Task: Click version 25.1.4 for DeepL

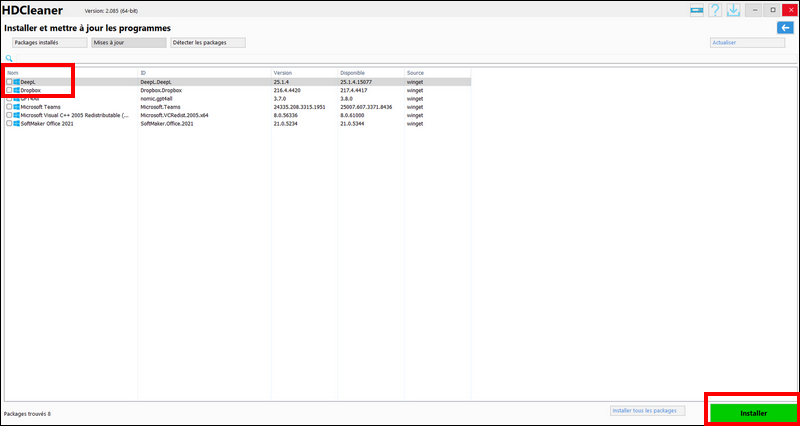Action: click(282, 82)
